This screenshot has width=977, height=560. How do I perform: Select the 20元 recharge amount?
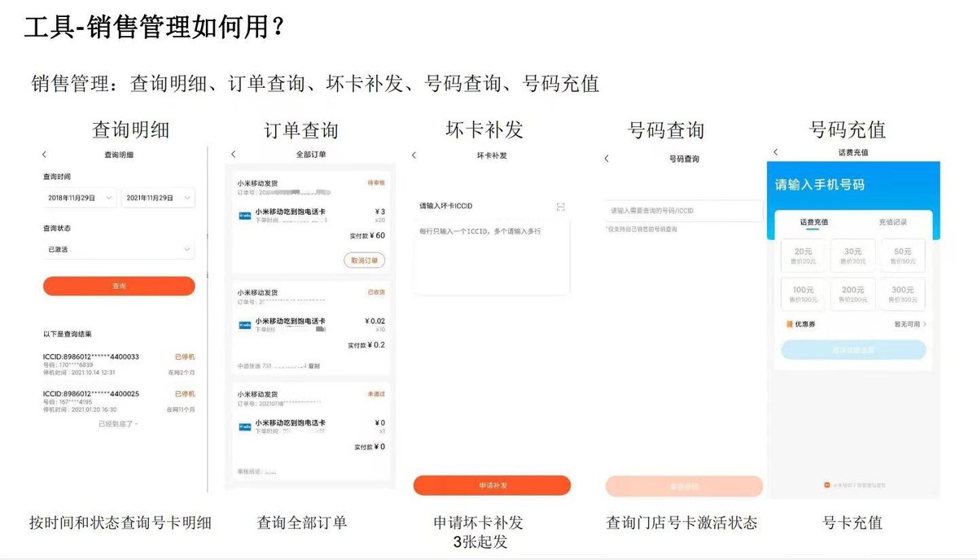click(x=804, y=256)
